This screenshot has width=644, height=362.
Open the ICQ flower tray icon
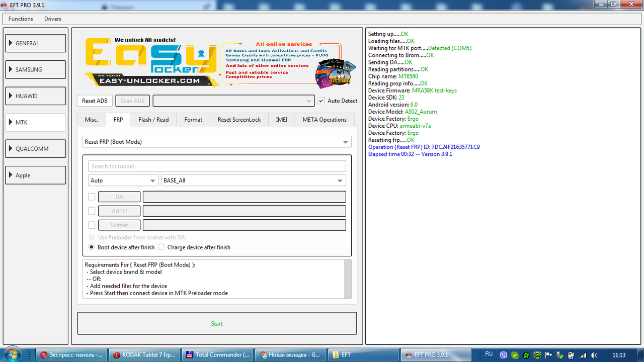pos(526,355)
